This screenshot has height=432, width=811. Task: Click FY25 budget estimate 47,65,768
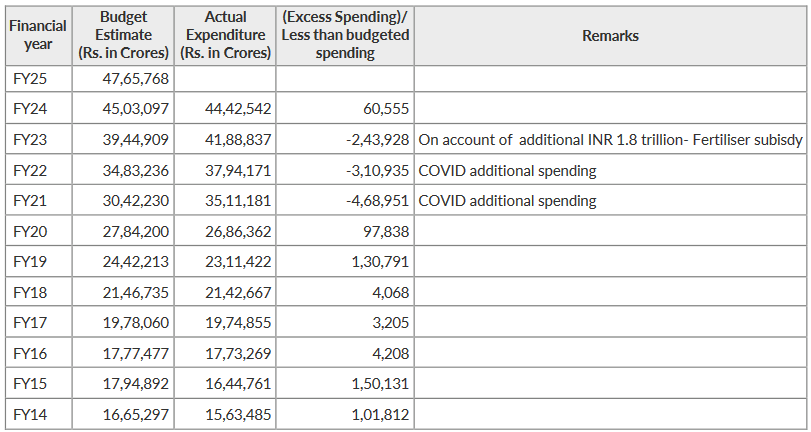[x=136, y=79]
